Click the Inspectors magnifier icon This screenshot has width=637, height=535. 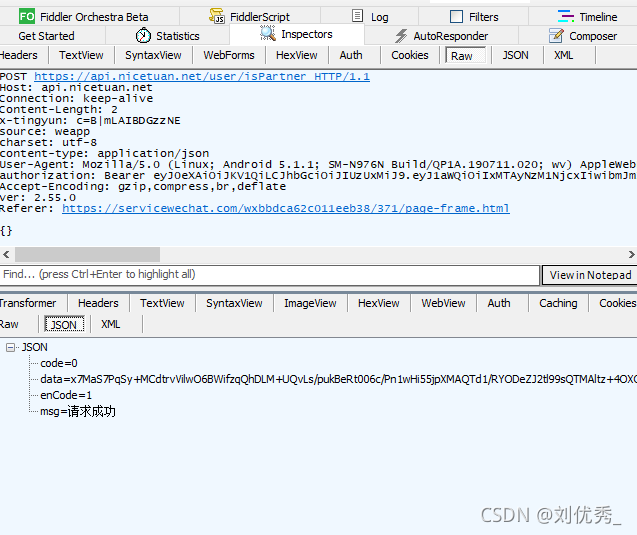click(268, 33)
